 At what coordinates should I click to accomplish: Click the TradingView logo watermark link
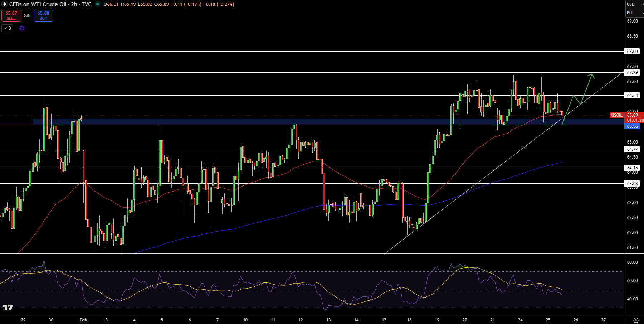tap(8, 307)
